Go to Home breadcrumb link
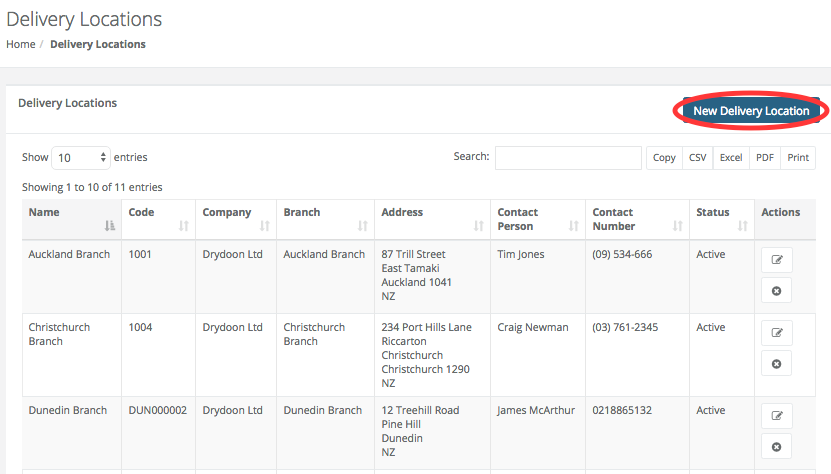831x474 pixels. point(20,44)
